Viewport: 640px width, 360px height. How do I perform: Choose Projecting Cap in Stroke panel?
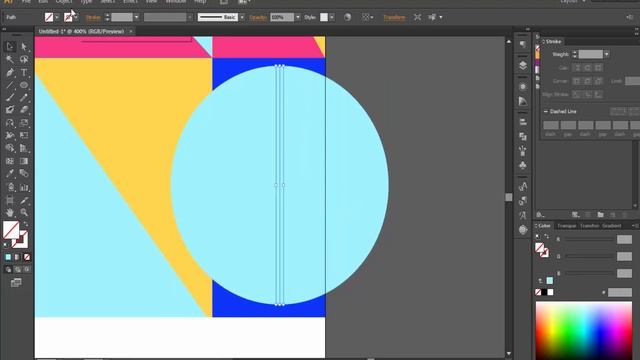598,68
